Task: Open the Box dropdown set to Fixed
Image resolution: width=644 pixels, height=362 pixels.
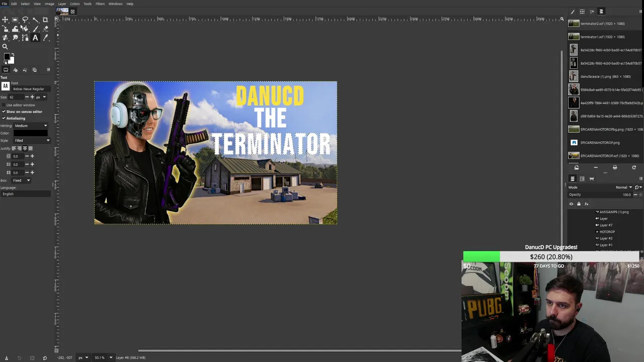Action: tap(21, 180)
